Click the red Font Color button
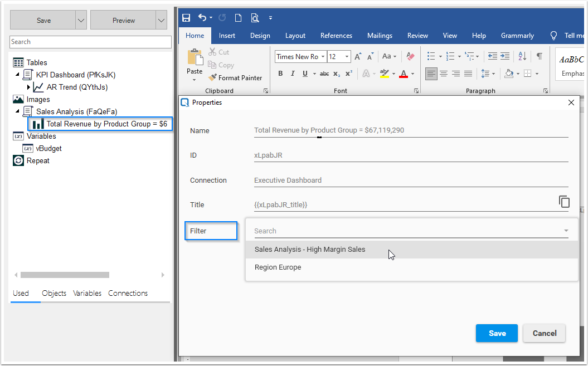 coord(404,74)
